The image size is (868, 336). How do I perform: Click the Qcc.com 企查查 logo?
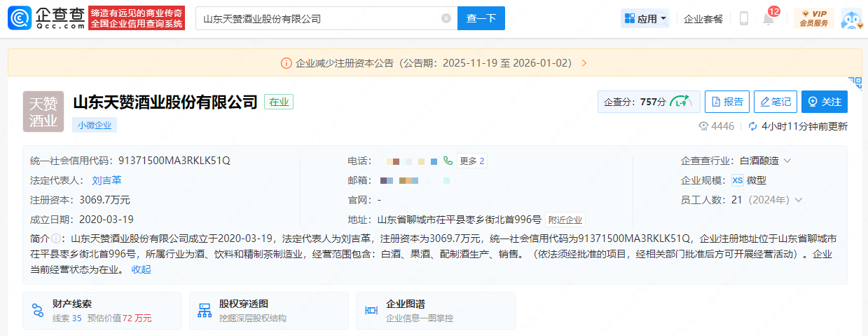(x=49, y=19)
